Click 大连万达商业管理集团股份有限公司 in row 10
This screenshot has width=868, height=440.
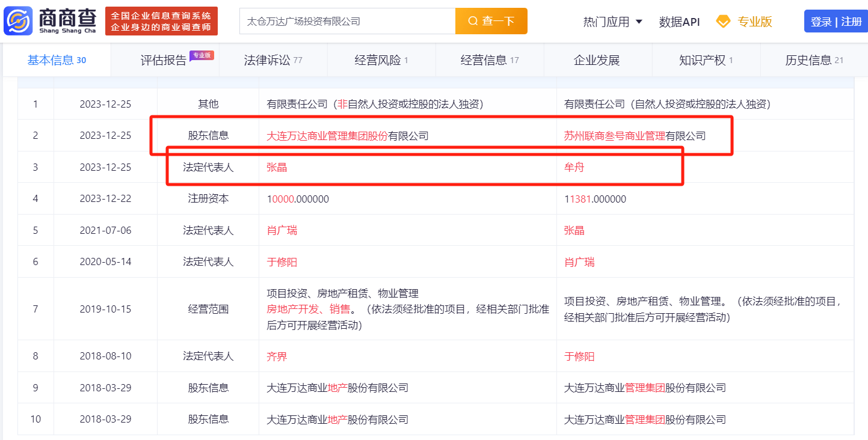click(x=645, y=420)
